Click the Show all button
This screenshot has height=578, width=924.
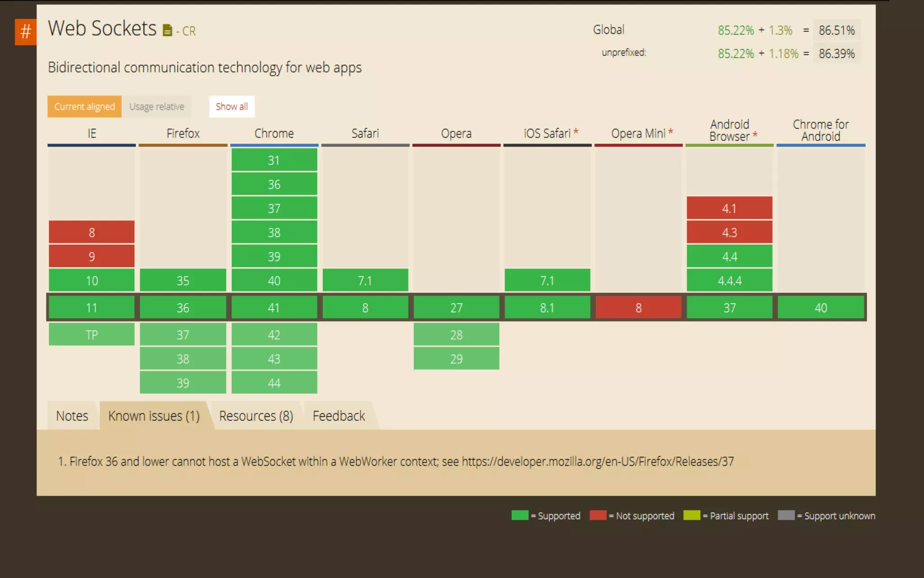click(x=232, y=107)
